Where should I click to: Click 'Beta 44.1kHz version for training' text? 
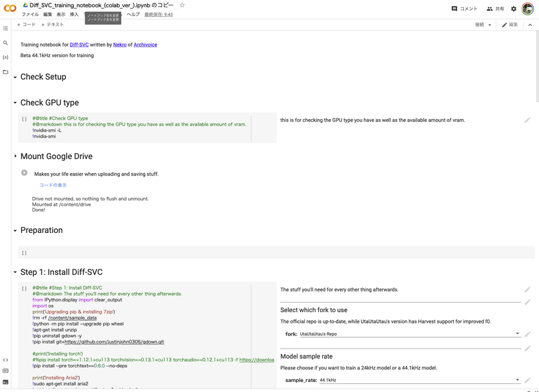click(x=57, y=55)
